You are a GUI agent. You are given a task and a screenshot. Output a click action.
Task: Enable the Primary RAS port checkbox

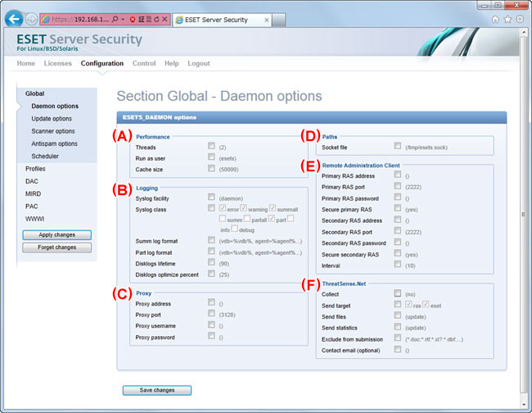(398, 185)
